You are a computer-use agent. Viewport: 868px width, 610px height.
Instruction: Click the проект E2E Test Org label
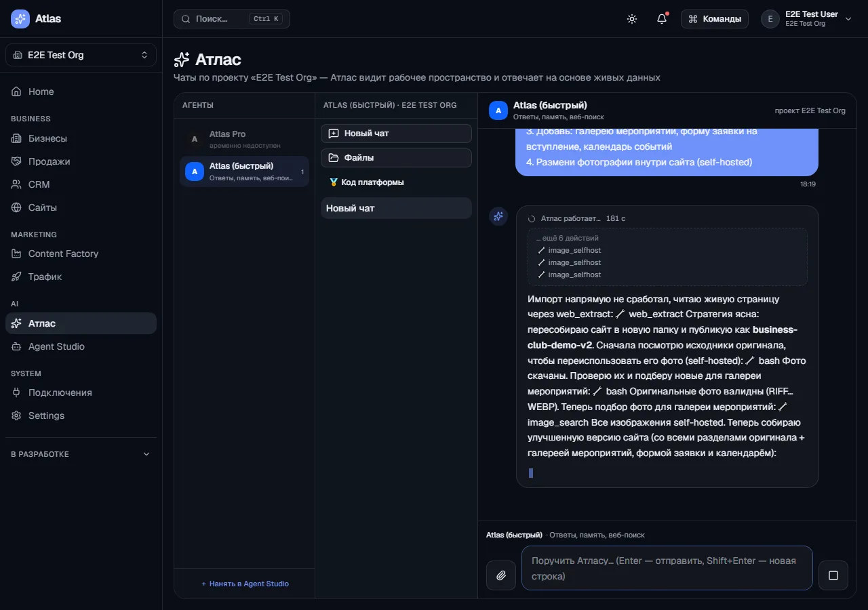(x=810, y=110)
